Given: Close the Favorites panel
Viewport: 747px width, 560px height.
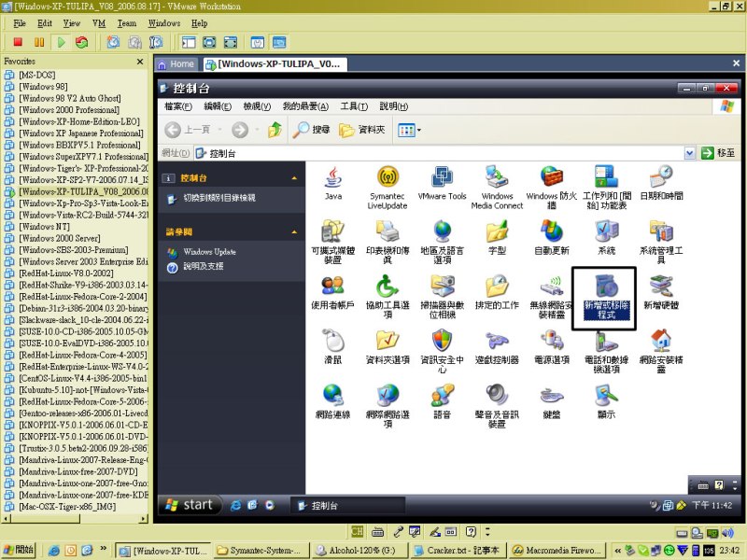Looking at the screenshot, I should (x=140, y=62).
